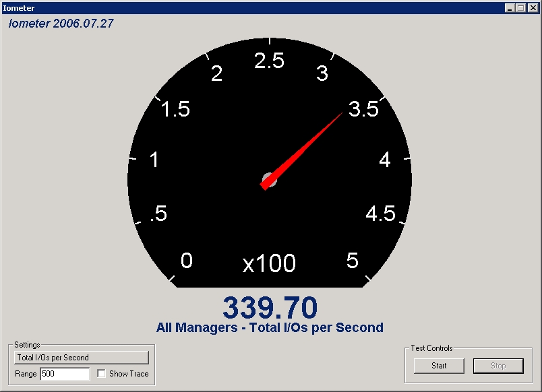Close the Iometer window
The image size is (542, 392).
(x=532, y=8)
